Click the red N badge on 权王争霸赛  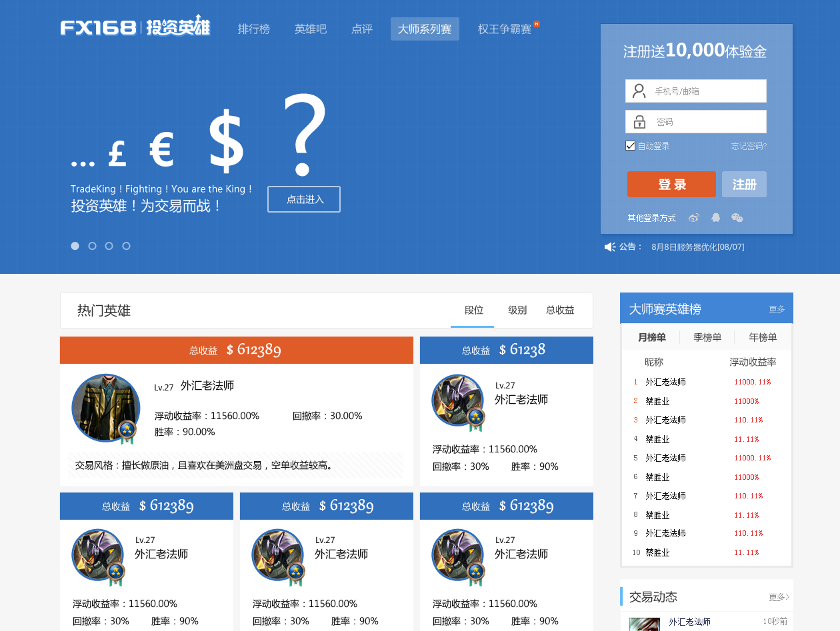(x=537, y=23)
